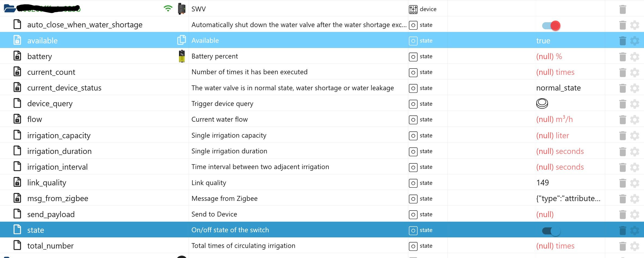Collapse the SWV device folder
This screenshot has height=258, width=644.
pos(10,8)
